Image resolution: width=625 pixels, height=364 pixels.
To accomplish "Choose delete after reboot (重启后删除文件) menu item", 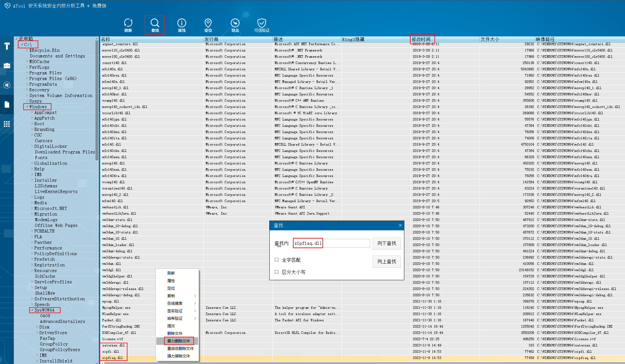I will point(180,348).
